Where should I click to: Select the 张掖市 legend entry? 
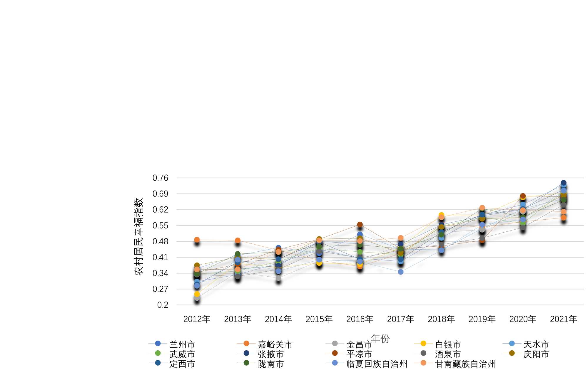click(270, 354)
